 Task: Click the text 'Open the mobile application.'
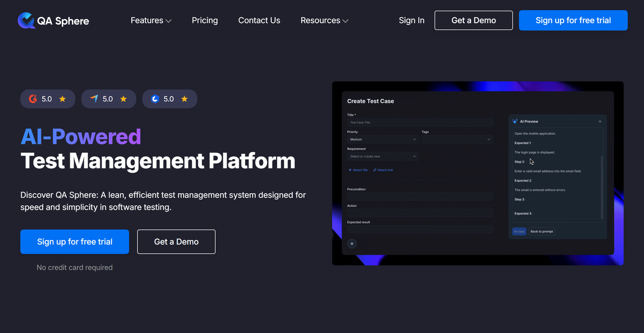[535, 134]
